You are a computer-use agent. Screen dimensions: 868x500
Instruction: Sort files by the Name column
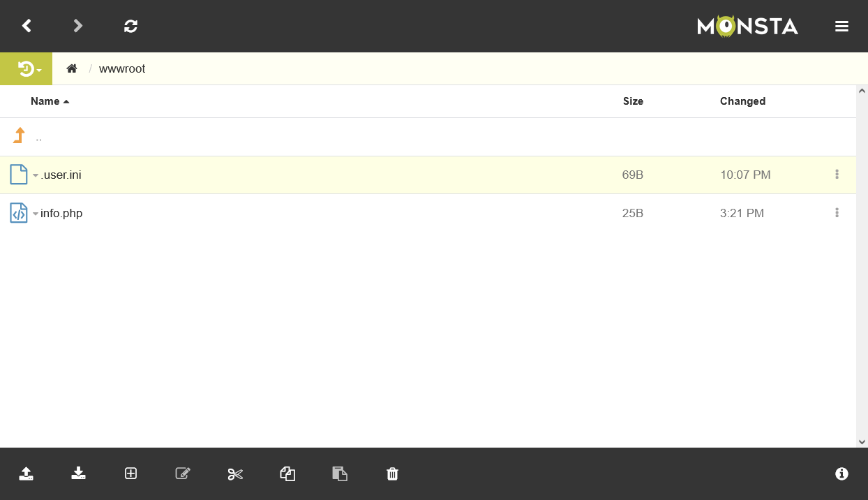(x=45, y=101)
